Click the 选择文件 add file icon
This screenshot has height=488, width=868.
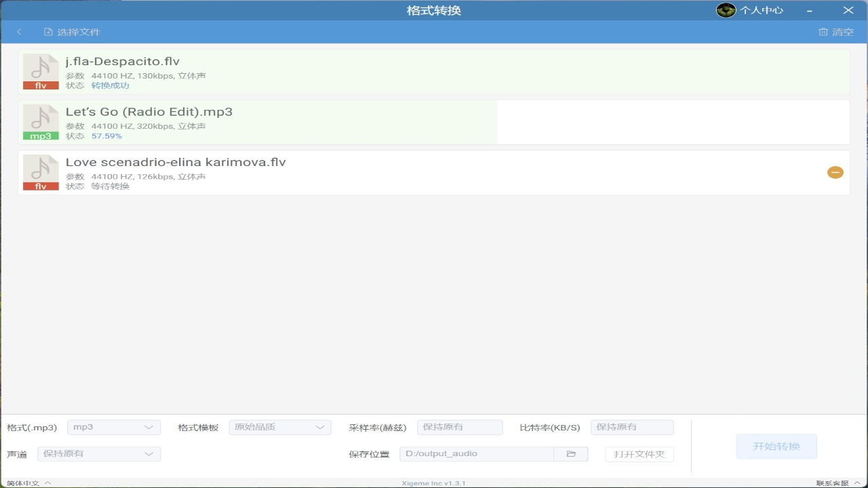tap(48, 32)
